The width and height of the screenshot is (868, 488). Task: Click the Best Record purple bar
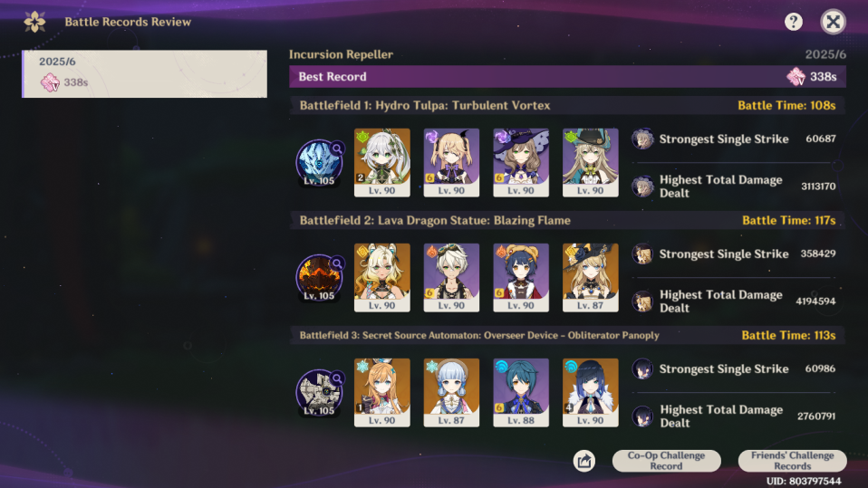[567, 77]
